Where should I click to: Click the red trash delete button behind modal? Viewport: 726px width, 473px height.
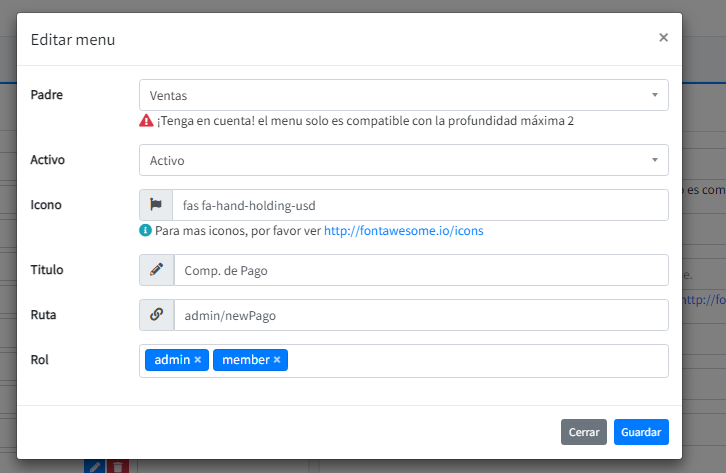click(118, 466)
